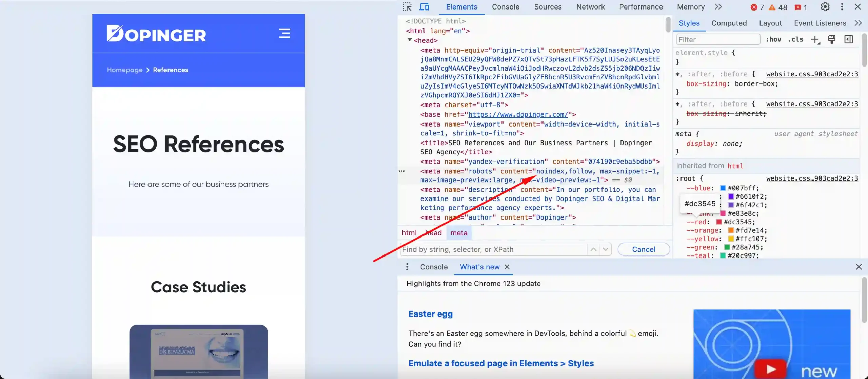The image size is (868, 379).
Task: Open the Network tab
Action: pyautogui.click(x=590, y=7)
